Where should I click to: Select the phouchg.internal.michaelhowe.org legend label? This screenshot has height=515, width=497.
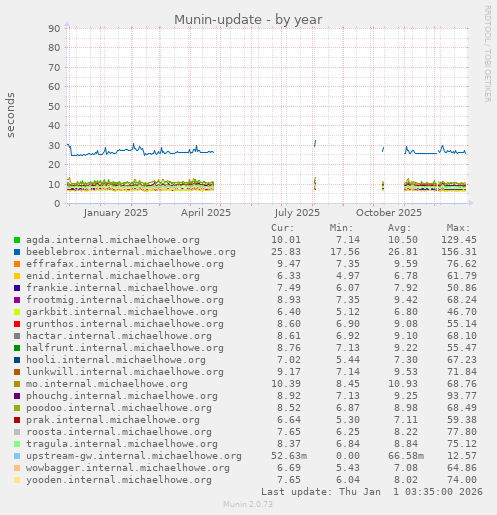pos(122,396)
